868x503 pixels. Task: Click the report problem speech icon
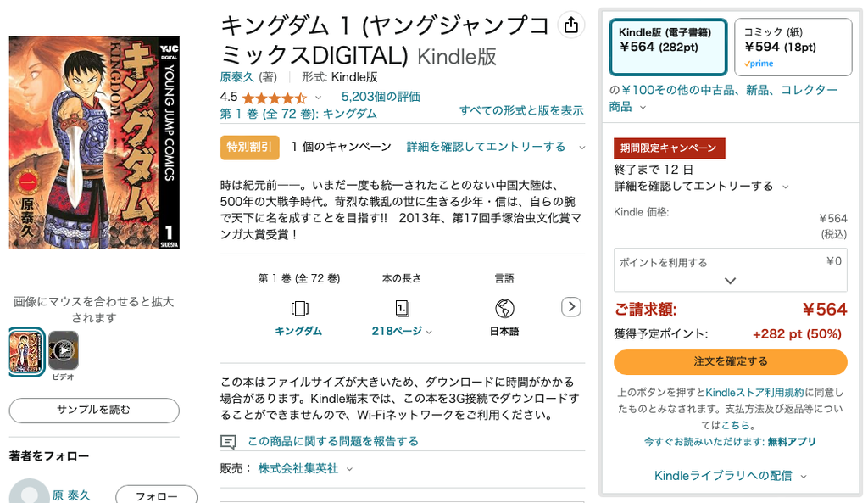click(x=227, y=441)
